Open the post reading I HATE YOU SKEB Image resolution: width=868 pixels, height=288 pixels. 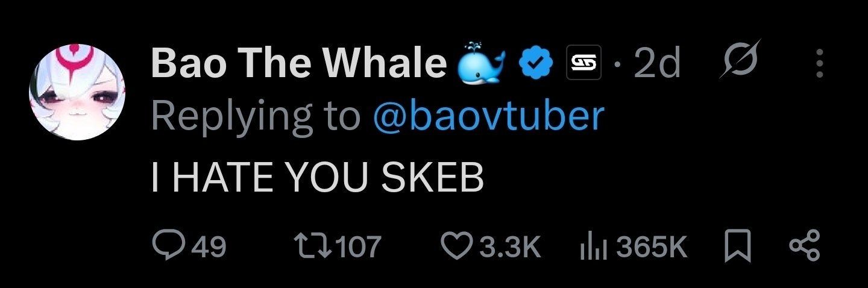(317, 178)
